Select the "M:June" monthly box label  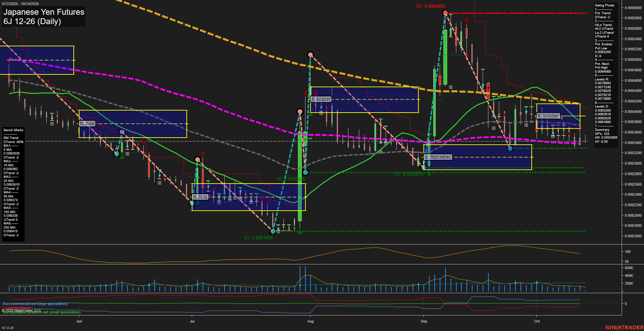[87, 123]
